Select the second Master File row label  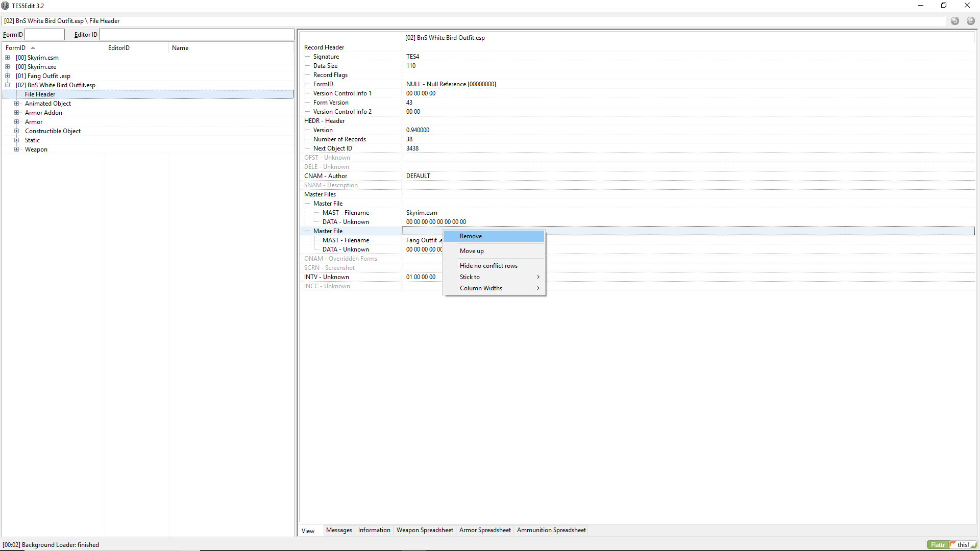point(328,231)
